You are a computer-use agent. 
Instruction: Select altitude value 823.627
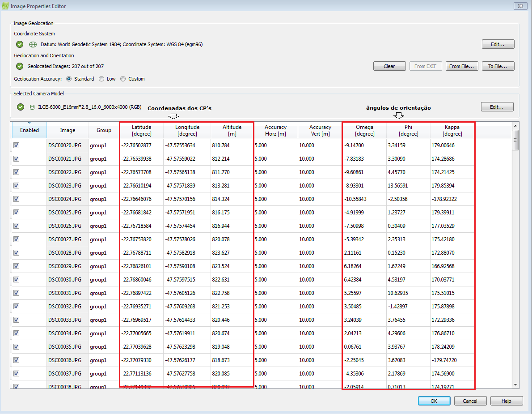(x=232, y=253)
